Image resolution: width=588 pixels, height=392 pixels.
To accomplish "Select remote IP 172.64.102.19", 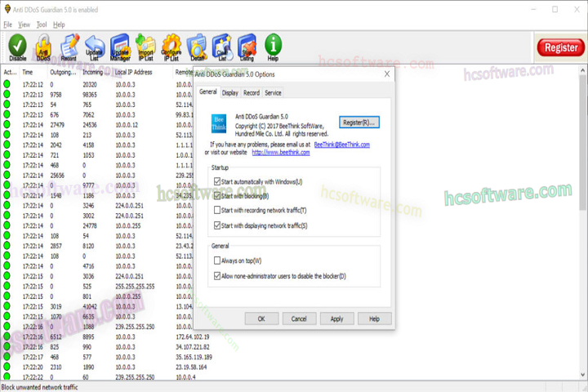I will [193, 336].
